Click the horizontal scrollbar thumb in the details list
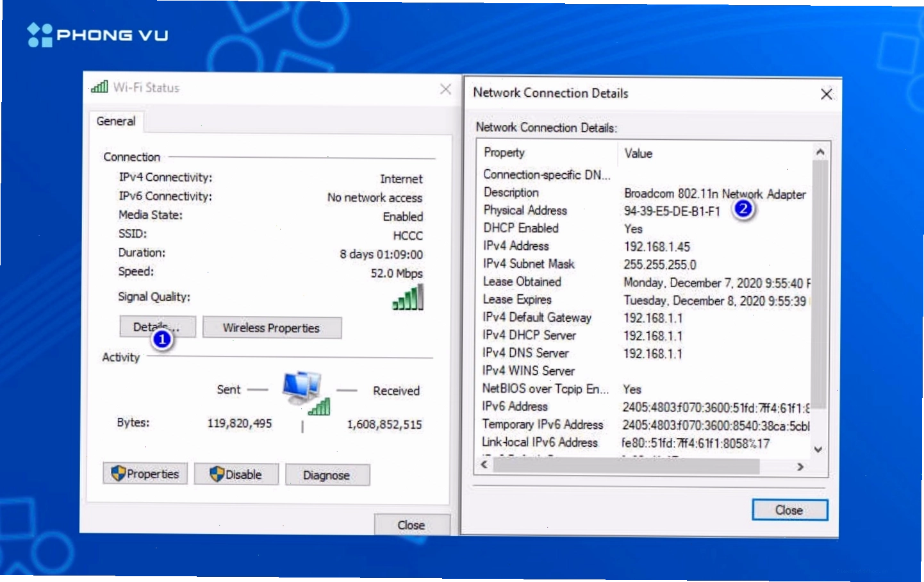 click(x=627, y=466)
